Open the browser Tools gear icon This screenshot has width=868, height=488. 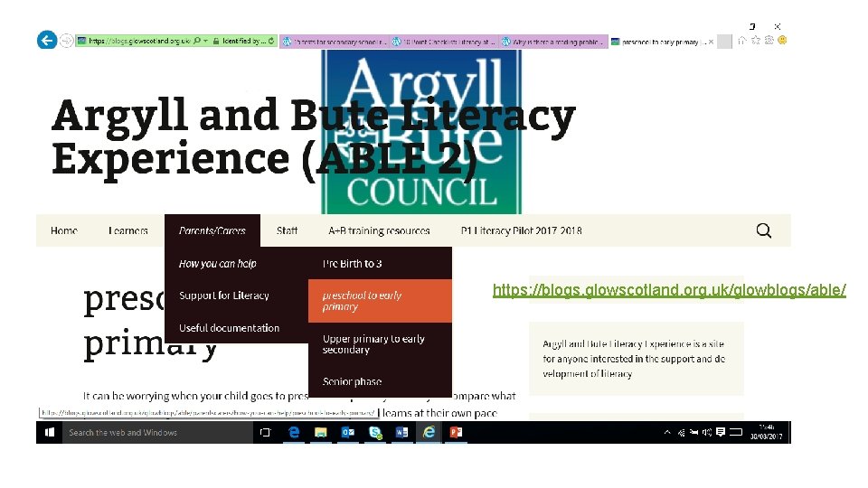click(769, 41)
